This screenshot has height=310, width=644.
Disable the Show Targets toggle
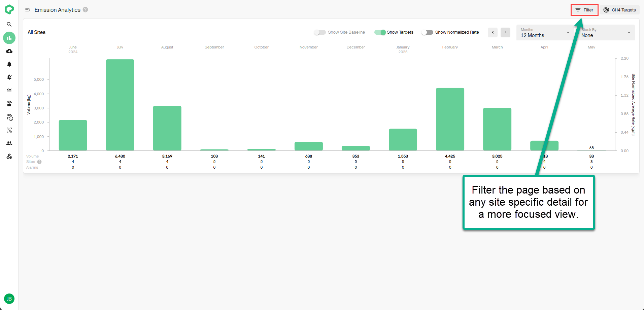click(380, 32)
